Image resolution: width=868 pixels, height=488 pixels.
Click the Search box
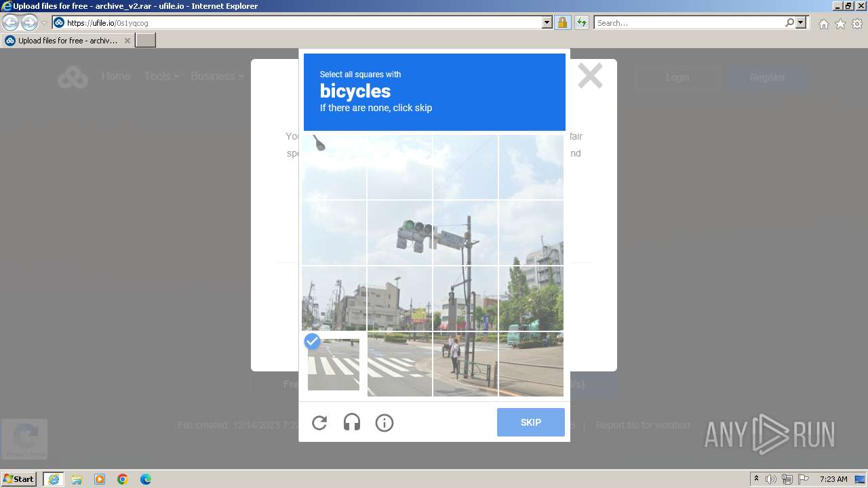pyautogui.click(x=689, y=22)
